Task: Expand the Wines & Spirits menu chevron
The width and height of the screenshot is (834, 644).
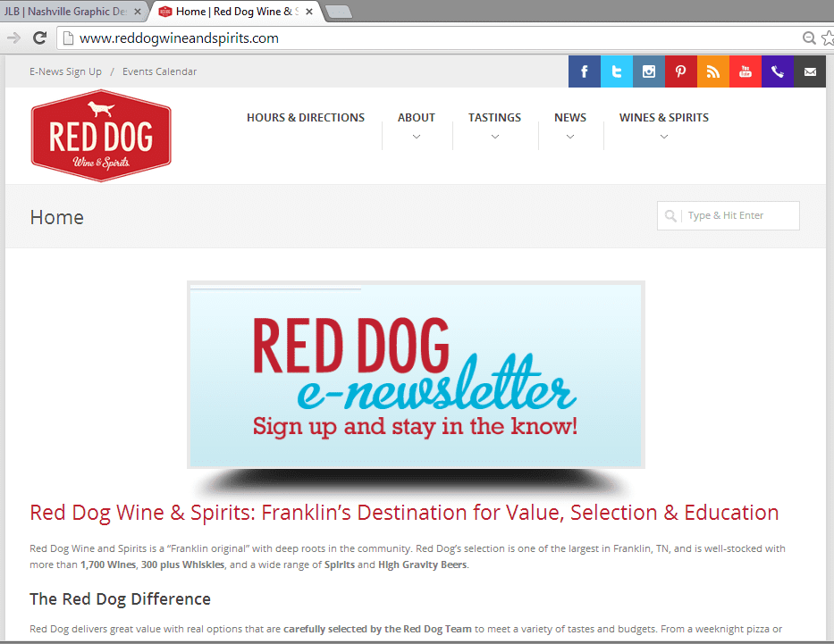Action: [x=664, y=137]
